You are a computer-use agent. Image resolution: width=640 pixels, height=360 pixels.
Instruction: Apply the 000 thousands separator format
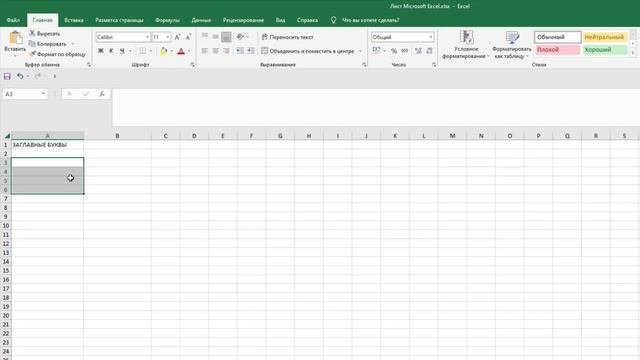[404, 51]
